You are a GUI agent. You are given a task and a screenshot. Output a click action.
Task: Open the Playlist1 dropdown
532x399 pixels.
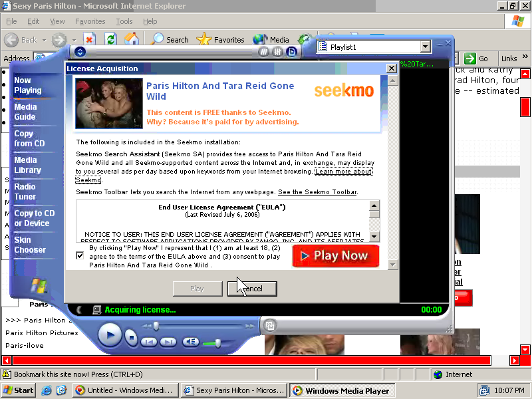(x=426, y=47)
